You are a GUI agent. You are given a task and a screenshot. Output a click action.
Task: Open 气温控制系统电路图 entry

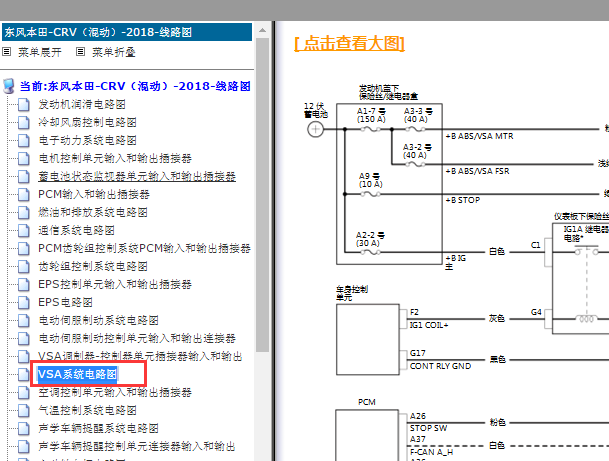[87, 410]
